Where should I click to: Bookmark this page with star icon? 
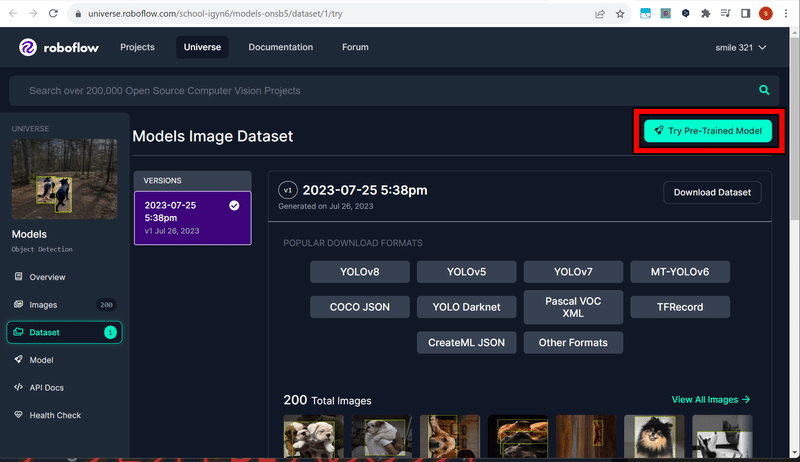620,14
